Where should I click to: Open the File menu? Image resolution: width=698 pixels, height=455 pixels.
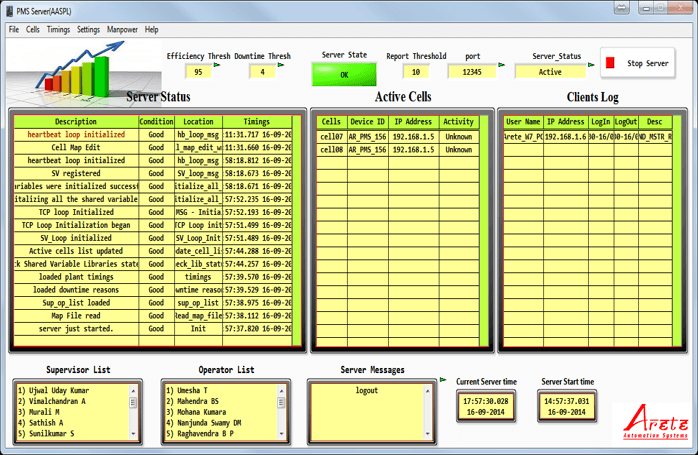(14, 29)
